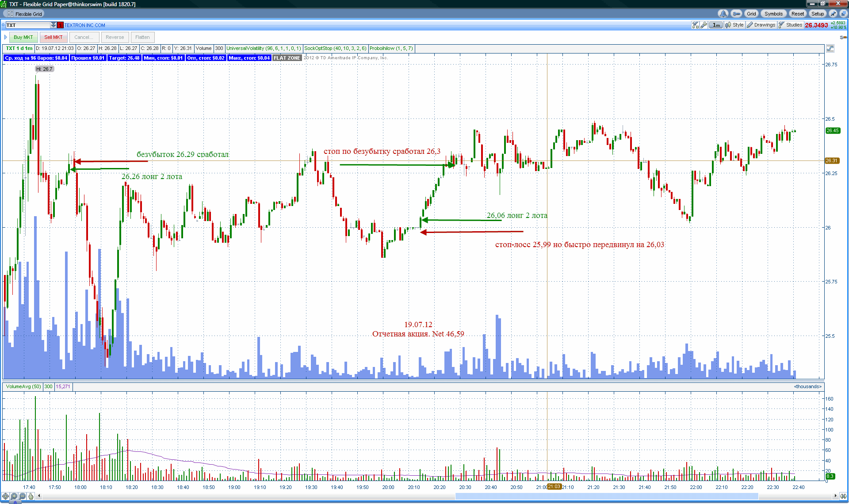Click the Sell MKT button

(x=54, y=37)
